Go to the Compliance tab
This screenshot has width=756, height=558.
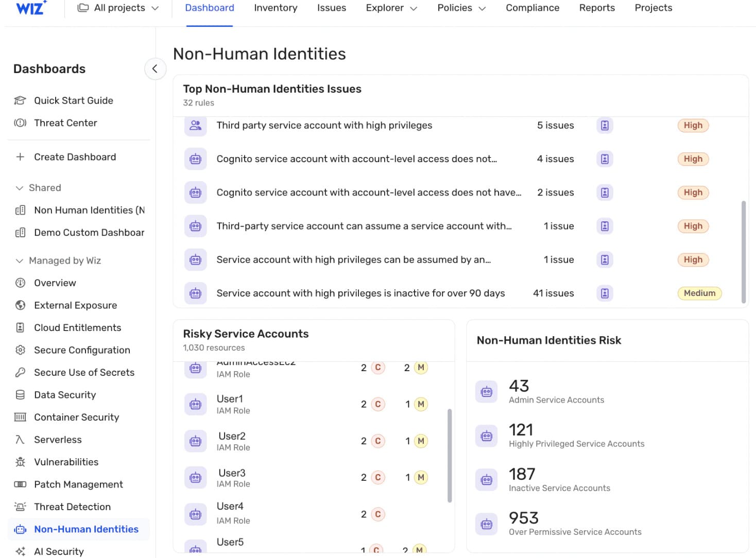532,8
